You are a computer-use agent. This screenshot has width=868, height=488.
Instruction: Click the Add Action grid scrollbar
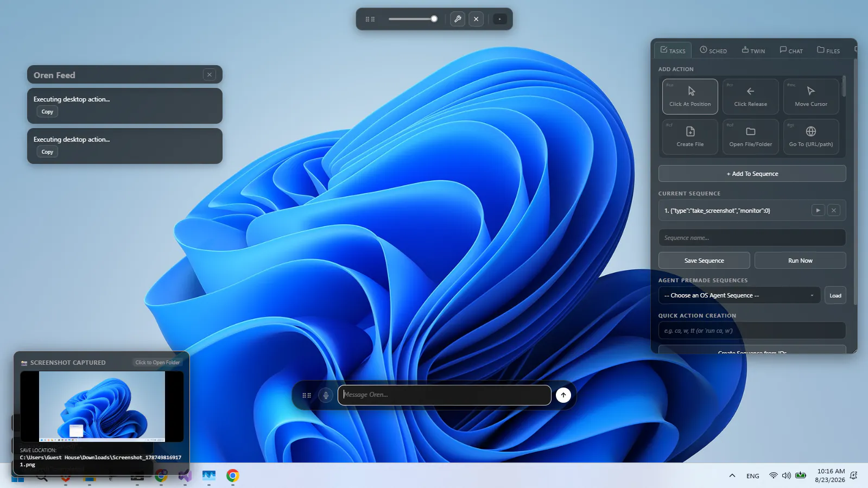click(x=844, y=87)
